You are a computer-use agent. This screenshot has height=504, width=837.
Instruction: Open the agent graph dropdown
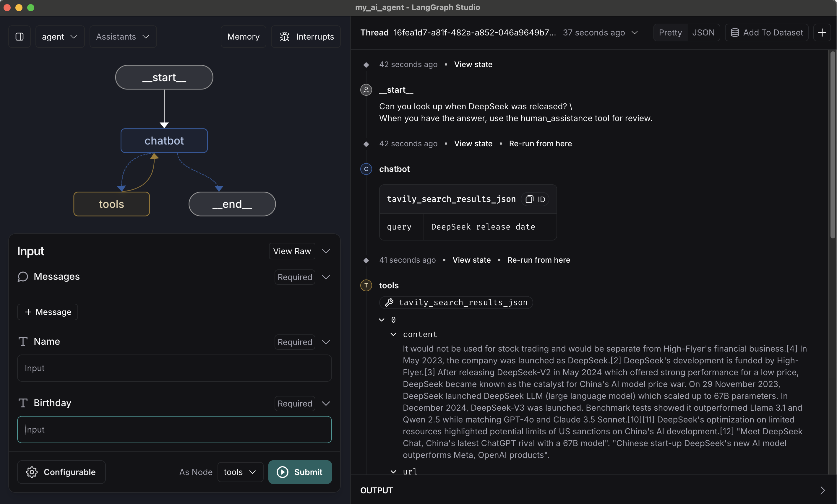coord(60,37)
